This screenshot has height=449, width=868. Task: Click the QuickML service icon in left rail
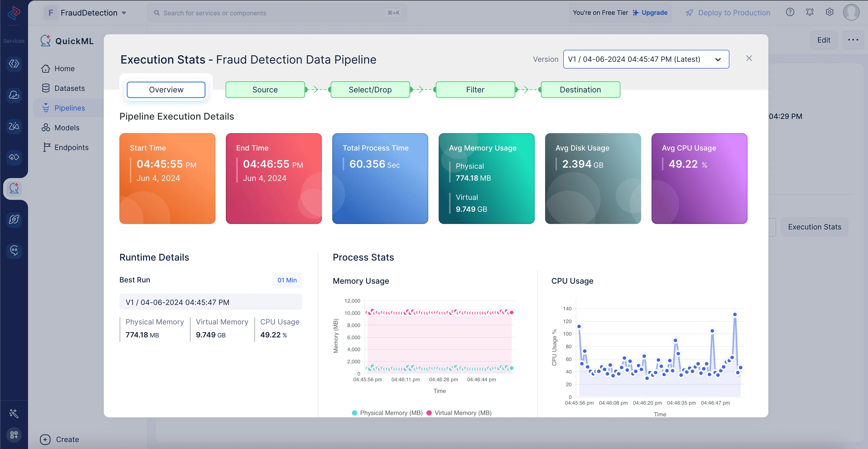tap(14, 189)
